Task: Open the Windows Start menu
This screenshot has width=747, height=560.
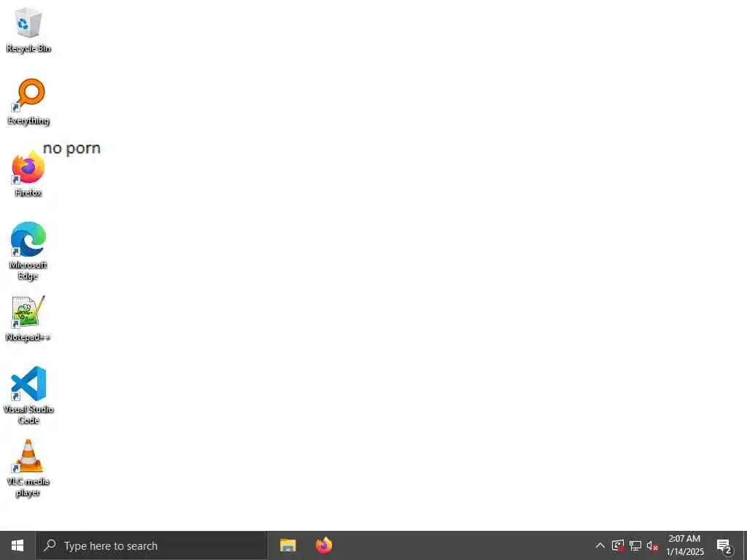Action: point(18,545)
